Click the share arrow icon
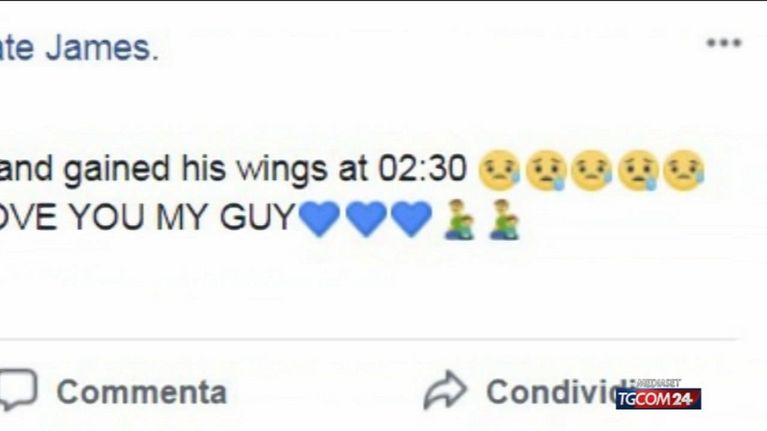This screenshot has width=767, height=431. click(445, 390)
